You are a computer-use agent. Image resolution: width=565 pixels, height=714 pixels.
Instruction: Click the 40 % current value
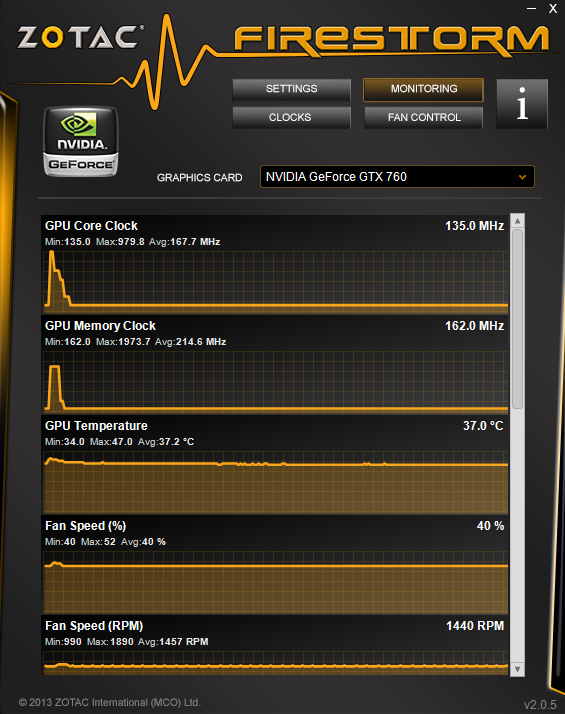[x=490, y=526]
